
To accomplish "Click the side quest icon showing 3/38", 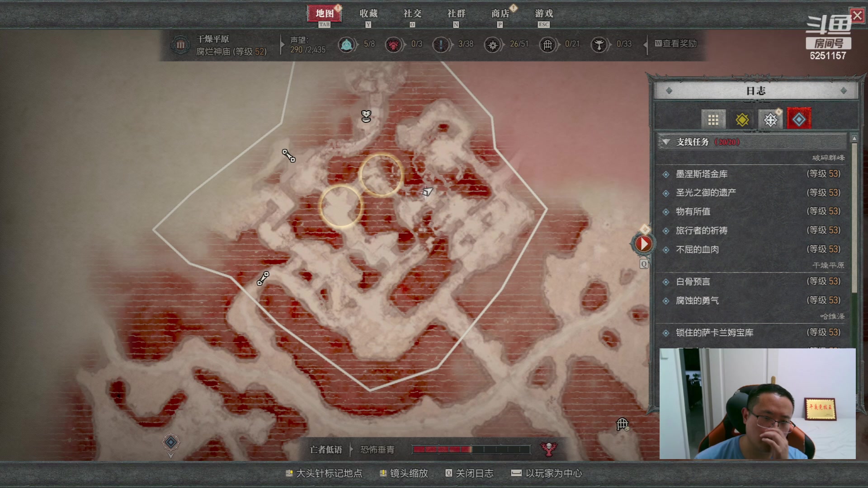I will click(x=441, y=44).
